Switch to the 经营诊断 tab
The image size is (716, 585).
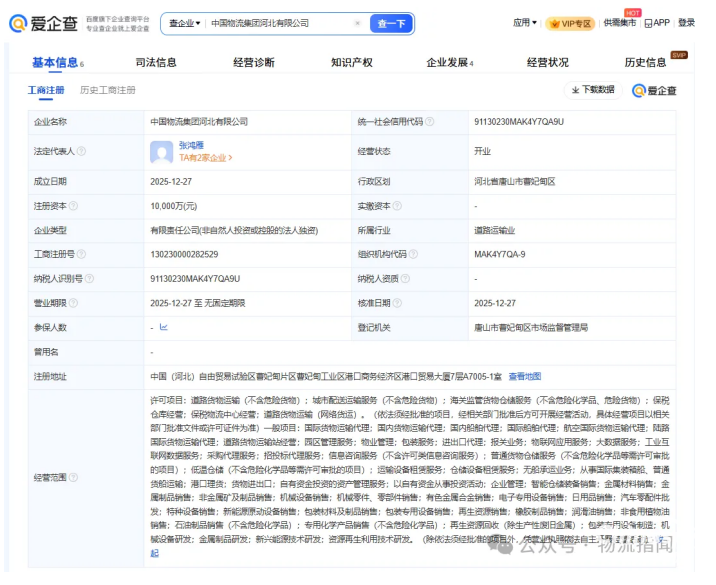(254, 63)
